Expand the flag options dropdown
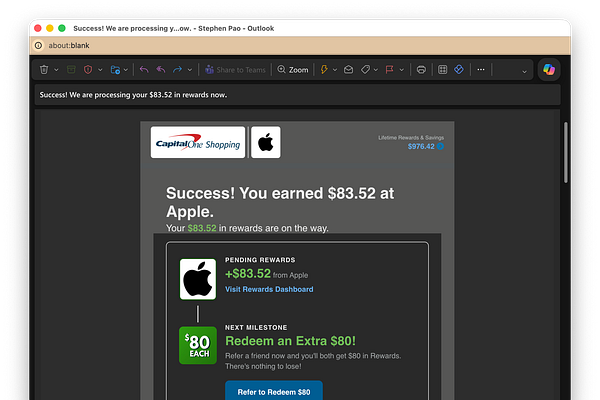This screenshot has width=600, height=400. pyautogui.click(x=401, y=70)
